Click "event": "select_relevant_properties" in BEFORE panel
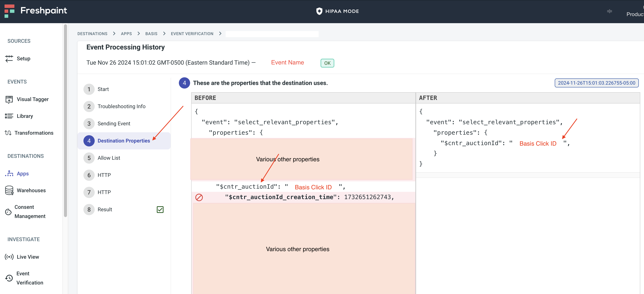 click(270, 122)
